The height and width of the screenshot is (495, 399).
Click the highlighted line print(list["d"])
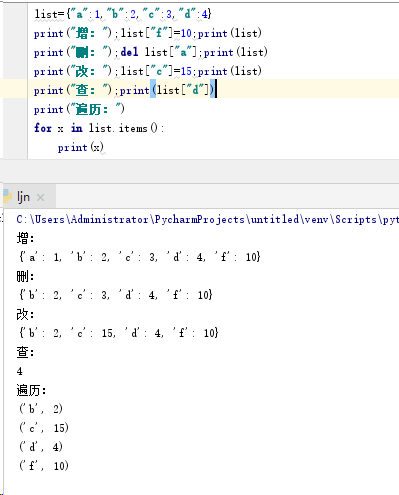pyautogui.click(x=125, y=90)
